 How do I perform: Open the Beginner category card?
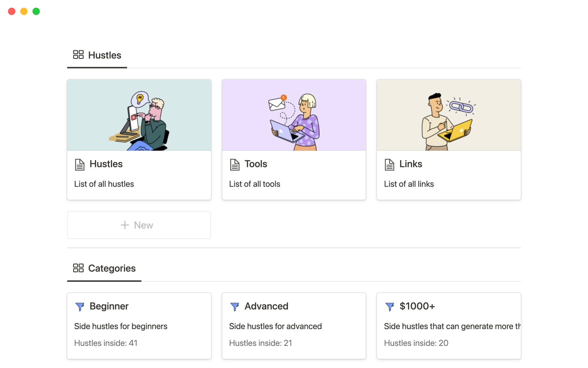[139, 326]
